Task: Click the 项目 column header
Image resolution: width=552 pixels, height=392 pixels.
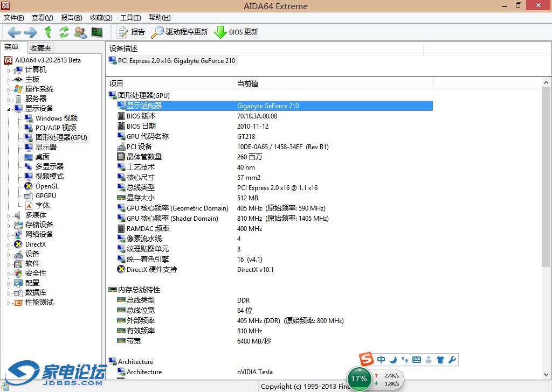Action: click(116, 83)
